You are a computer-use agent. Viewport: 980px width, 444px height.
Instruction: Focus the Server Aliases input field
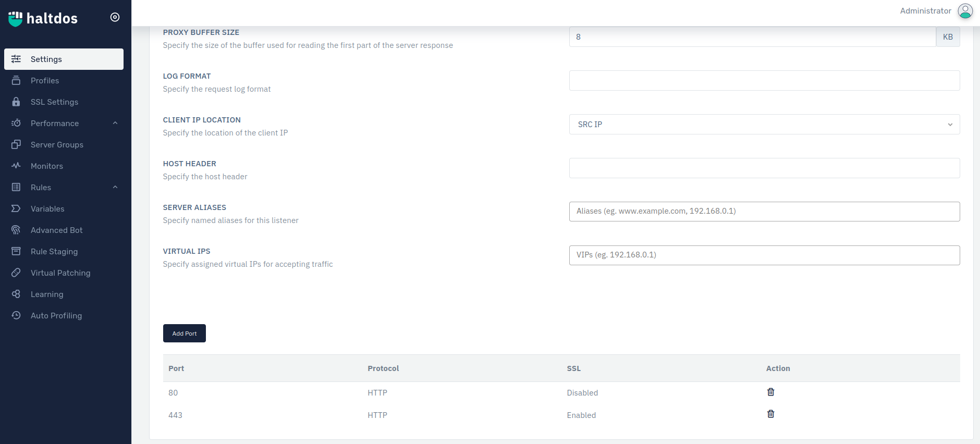point(764,212)
